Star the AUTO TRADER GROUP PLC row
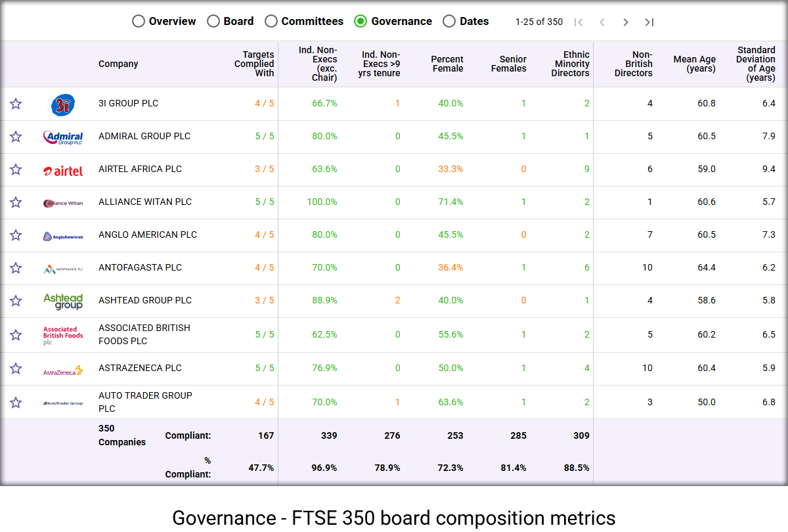Viewport: 788px width, 532px height. tap(16, 403)
